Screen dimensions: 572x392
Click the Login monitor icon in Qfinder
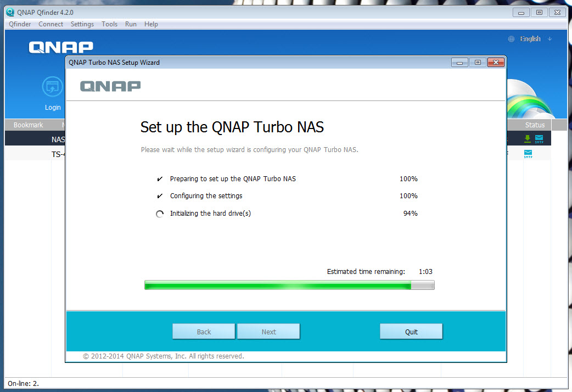tap(53, 87)
